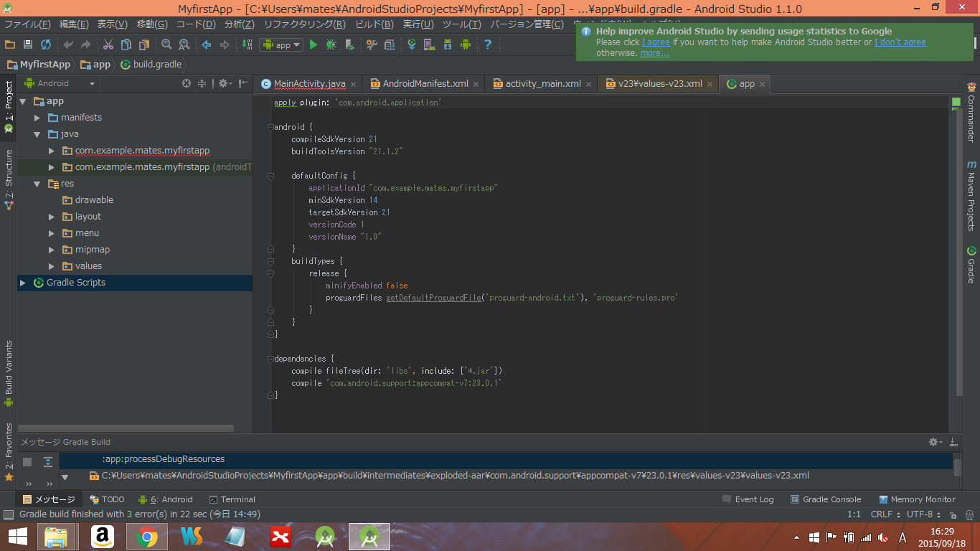980x551 pixels.
Task: Open the Gradle Console button
Action: click(826, 499)
